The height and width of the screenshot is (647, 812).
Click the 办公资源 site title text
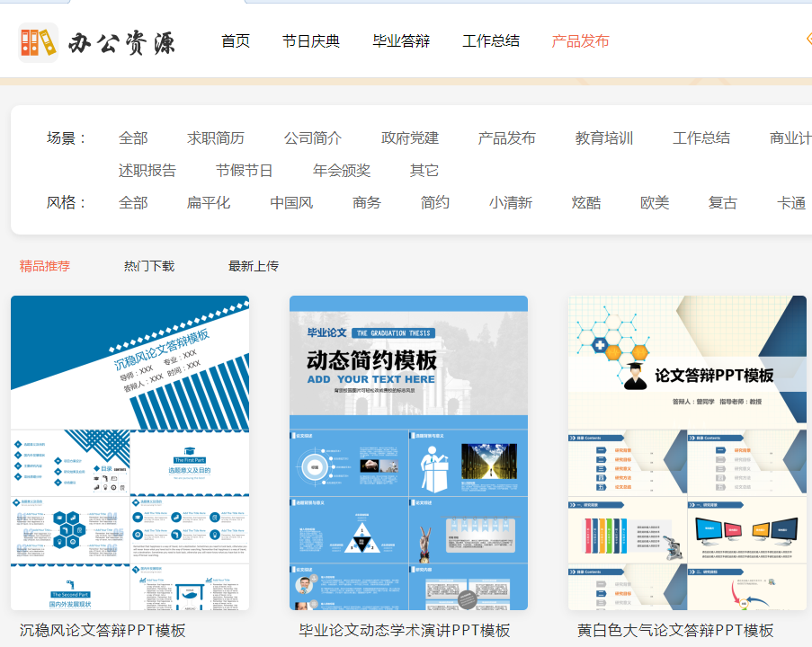[x=122, y=43]
